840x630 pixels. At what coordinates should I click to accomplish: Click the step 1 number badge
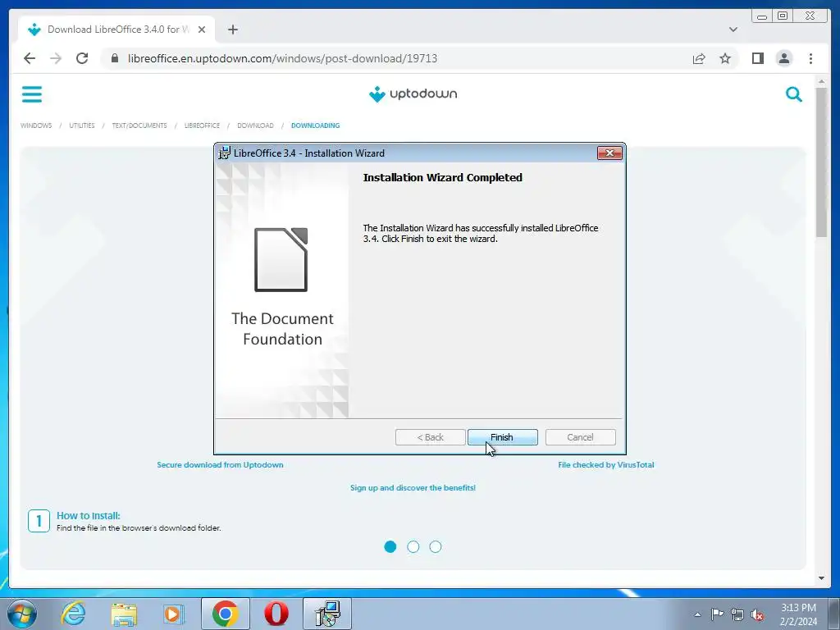39,521
